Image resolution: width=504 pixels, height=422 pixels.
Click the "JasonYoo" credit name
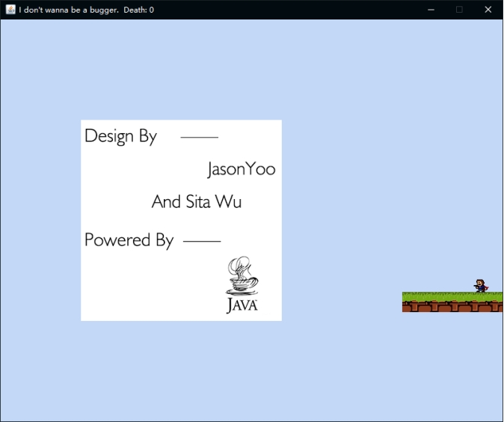pos(242,170)
